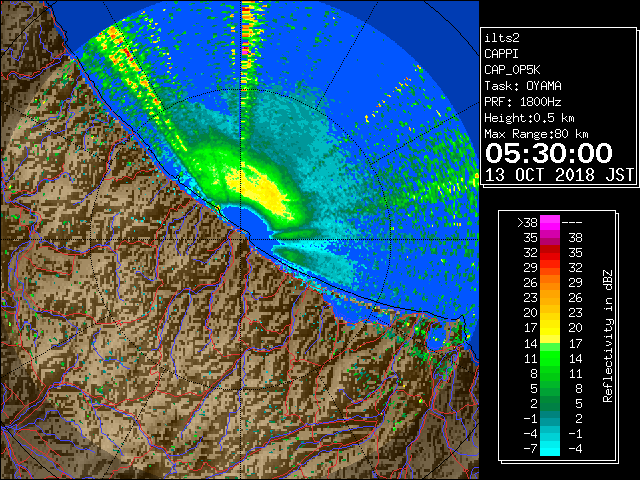Viewport: 640px width, 480px height.
Task: Click the radar center at the crosshair intersection
Action: coord(241,239)
